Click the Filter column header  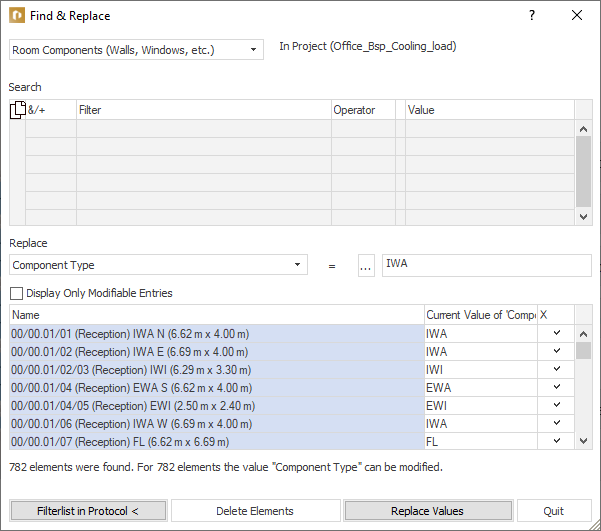pos(204,110)
